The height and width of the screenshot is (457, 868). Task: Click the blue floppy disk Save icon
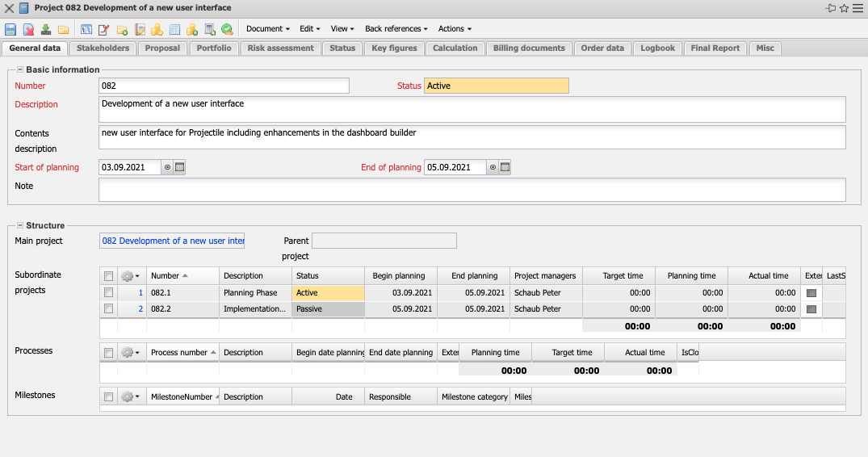10,29
